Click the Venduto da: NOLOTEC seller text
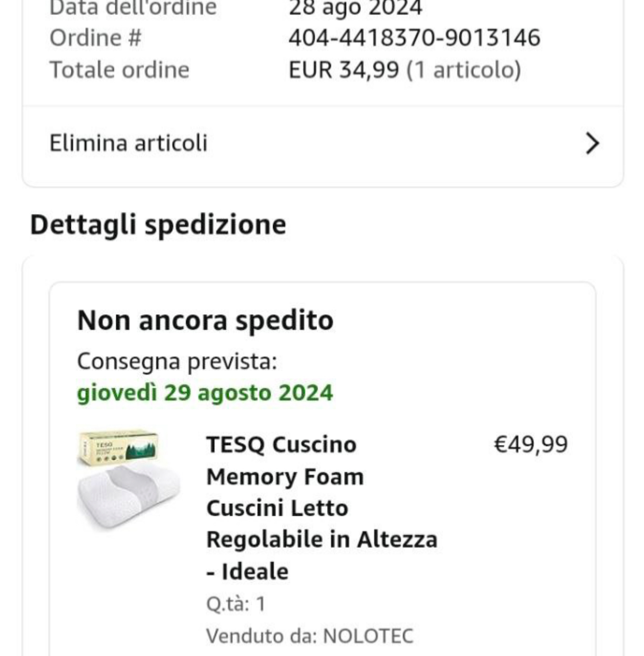The height and width of the screenshot is (656, 644). pyautogui.click(x=310, y=636)
